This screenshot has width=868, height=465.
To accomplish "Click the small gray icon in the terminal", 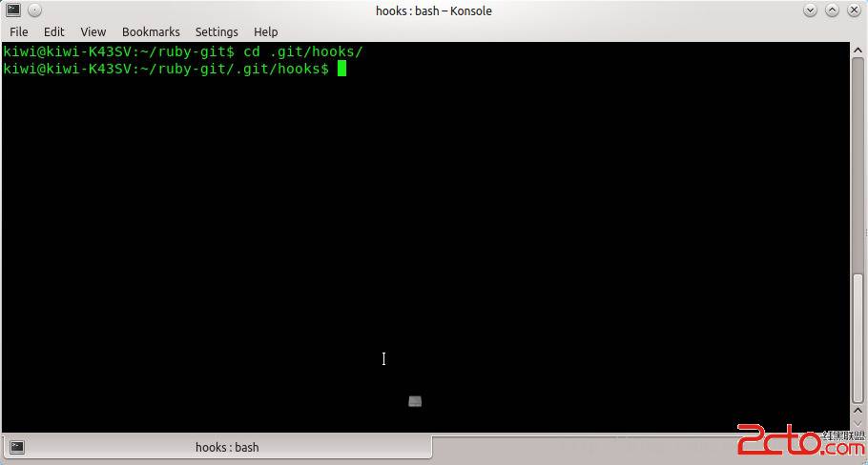I will tap(415, 401).
